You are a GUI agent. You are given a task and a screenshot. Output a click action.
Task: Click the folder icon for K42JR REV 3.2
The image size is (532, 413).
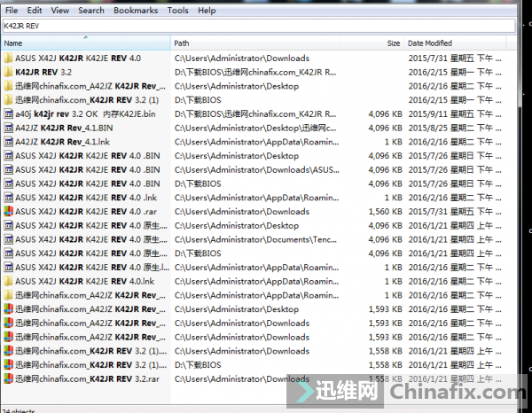[9, 72]
